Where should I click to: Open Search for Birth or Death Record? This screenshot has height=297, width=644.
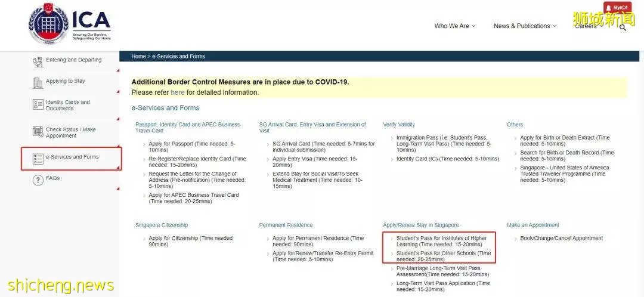click(x=567, y=156)
